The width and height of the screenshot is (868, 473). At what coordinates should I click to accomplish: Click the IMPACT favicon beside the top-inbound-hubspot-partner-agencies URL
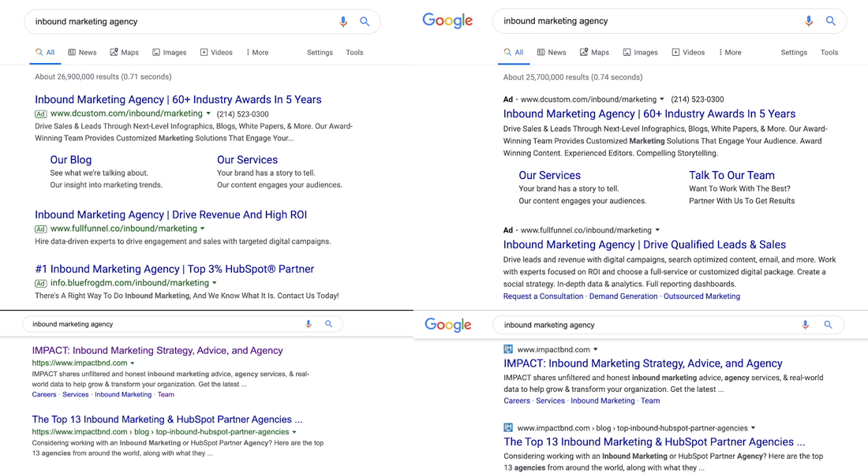(x=508, y=427)
